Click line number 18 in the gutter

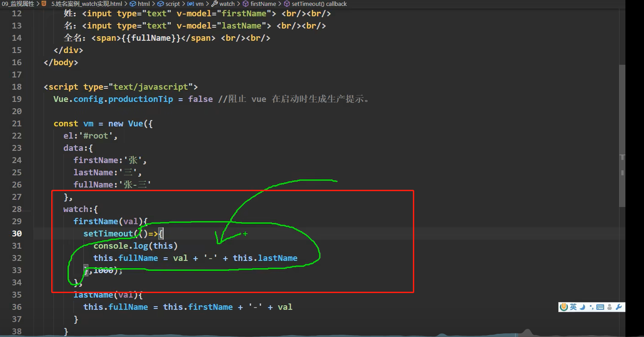click(17, 87)
